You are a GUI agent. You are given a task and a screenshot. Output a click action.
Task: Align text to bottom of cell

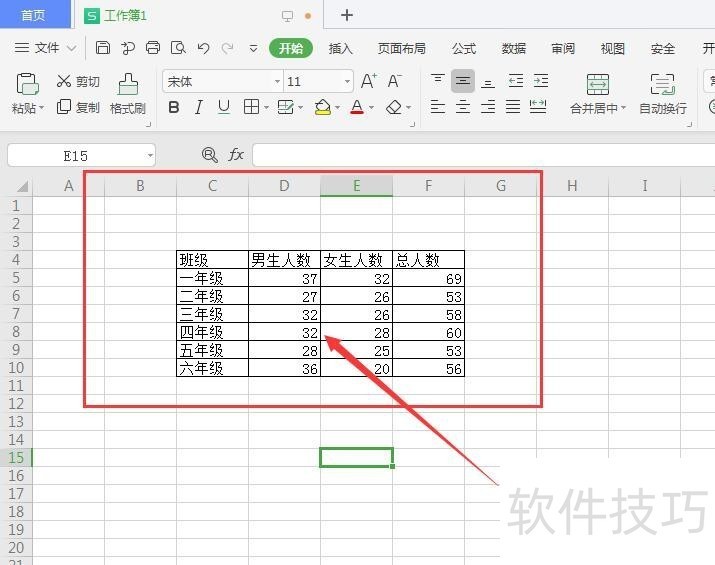click(488, 82)
